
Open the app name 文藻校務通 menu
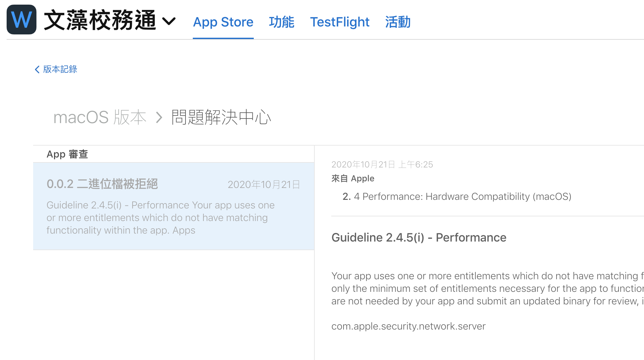click(x=100, y=21)
